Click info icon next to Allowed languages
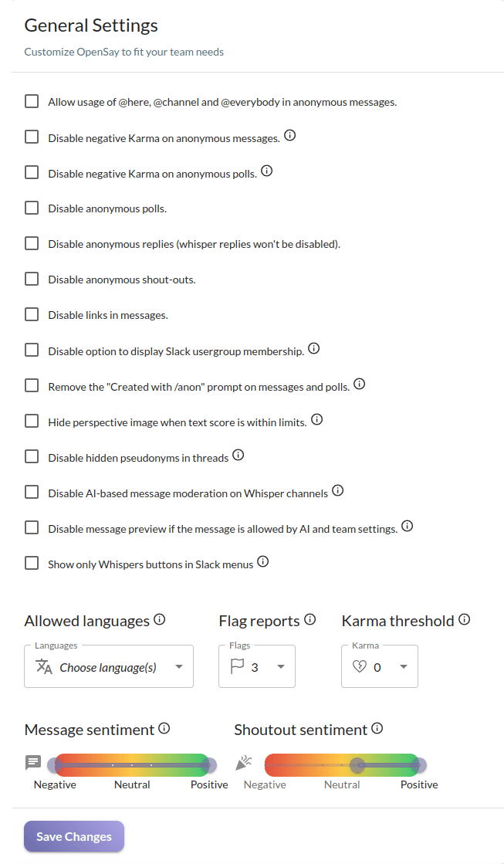This screenshot has height=864, width=504. point(160,619)
